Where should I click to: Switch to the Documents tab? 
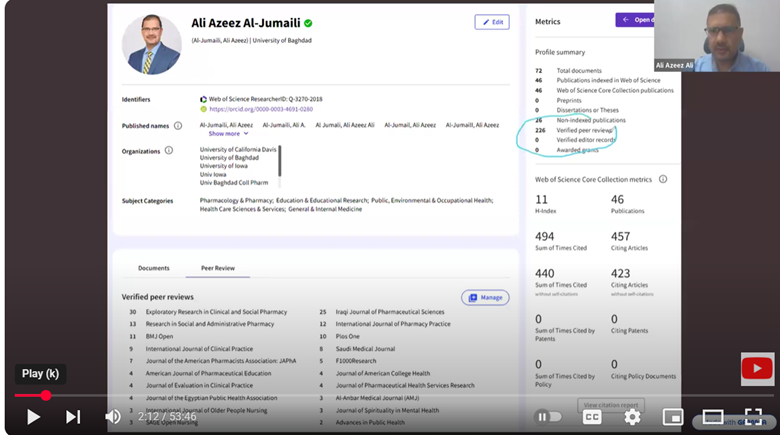tap(154, 268)
